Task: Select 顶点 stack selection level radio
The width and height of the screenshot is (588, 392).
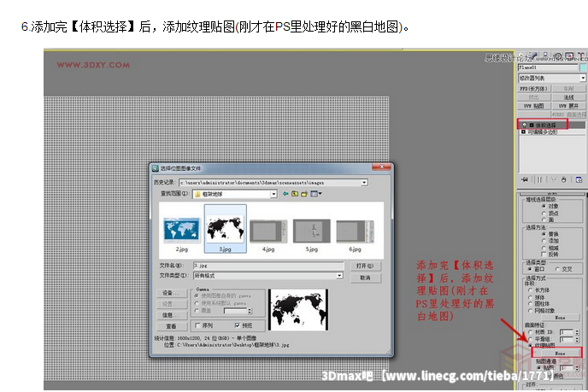Action: (544, 213)
